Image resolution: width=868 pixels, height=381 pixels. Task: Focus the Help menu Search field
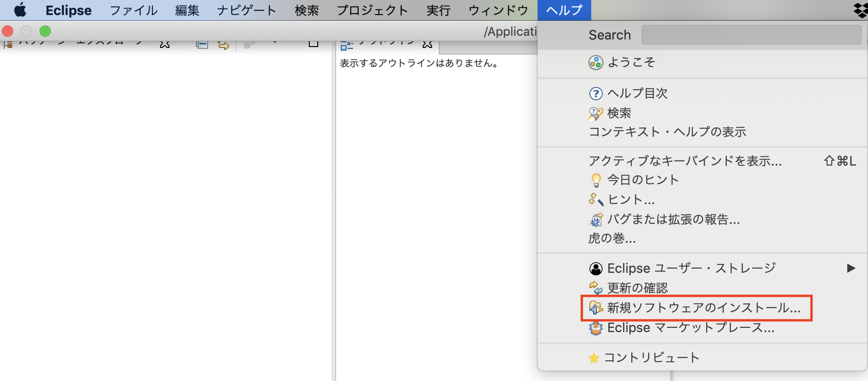point(751,35)
